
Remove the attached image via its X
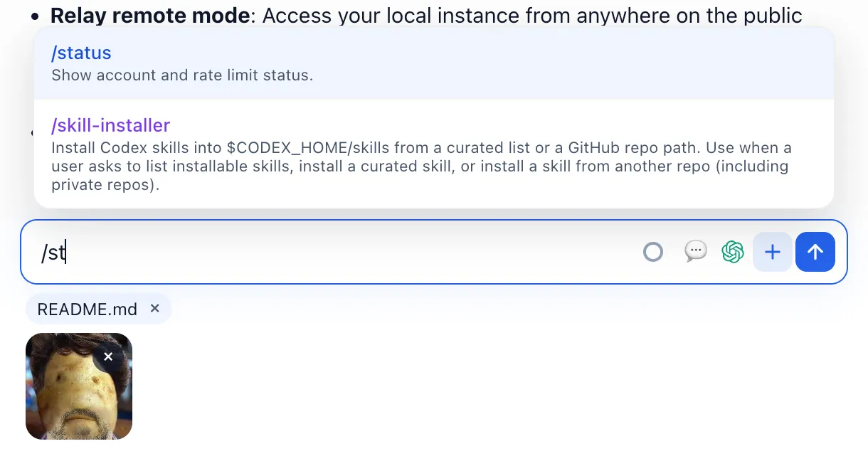coord(108,356)
